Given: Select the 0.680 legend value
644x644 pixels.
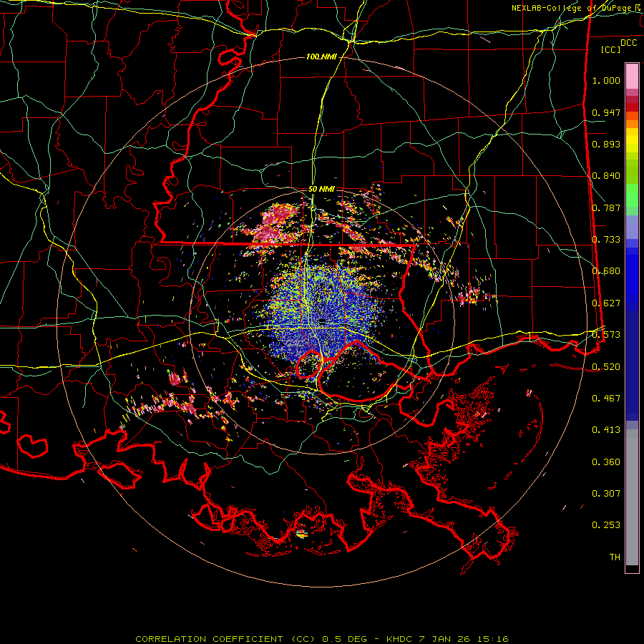Looking at the screenshot, I should tap(606, 271).
